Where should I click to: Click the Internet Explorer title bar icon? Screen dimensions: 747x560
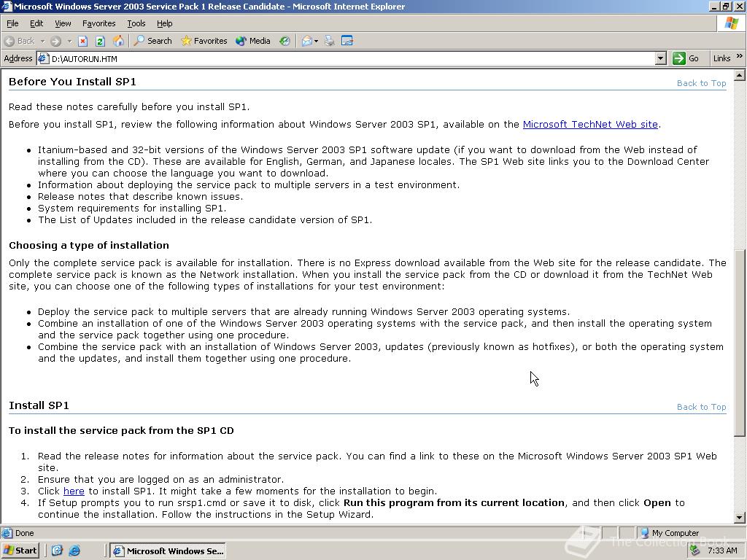point(6,6)
